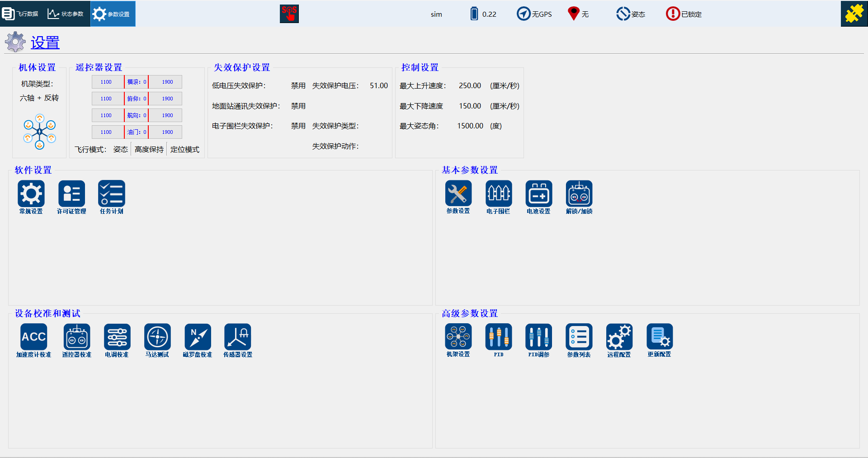Image resolution: width=868 pixels, height=458 pixels.
Task: Click the 航向 yaw channel bar
Action: point(137,115)
